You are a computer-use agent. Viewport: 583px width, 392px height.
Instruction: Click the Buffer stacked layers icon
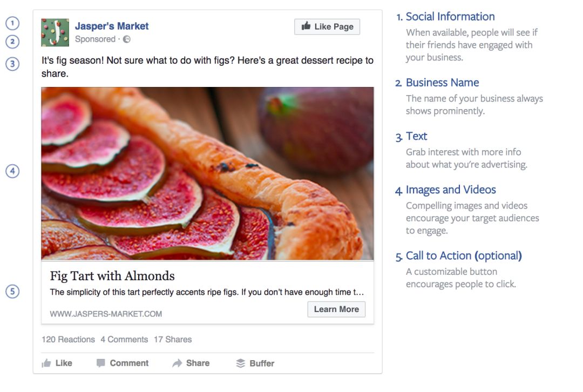pyautogui.click(x=241, y=363)
